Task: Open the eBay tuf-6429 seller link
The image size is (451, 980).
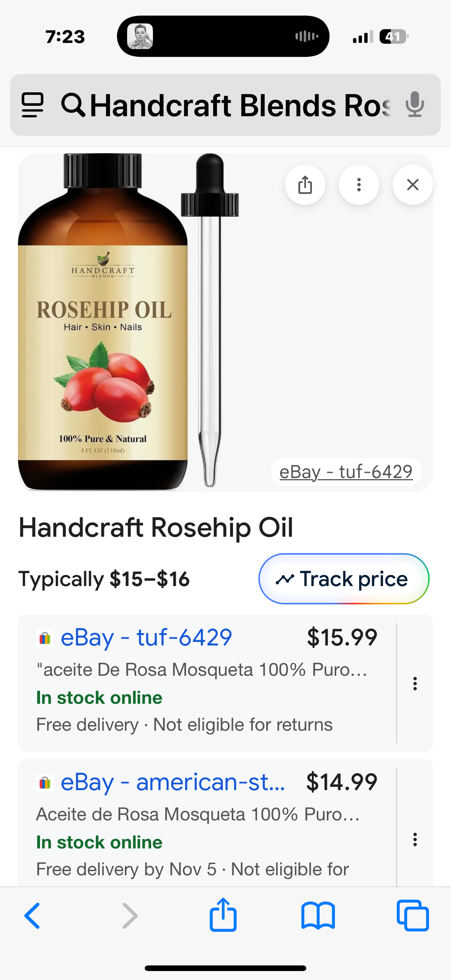Action: coord(146,637)
